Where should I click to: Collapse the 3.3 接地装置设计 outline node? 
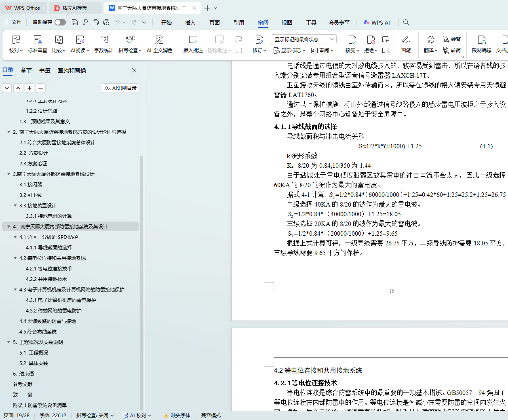(x=15, y=206)
